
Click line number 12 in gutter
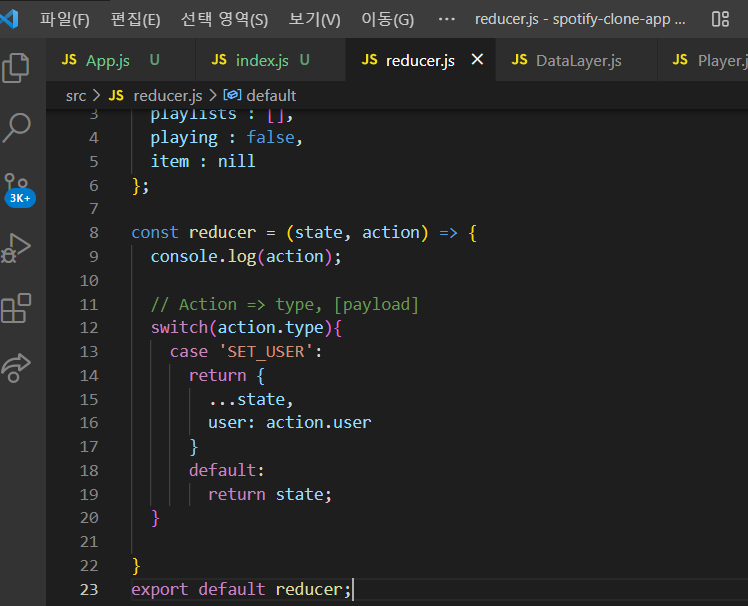pyautogui.click(x=89, y=328)
